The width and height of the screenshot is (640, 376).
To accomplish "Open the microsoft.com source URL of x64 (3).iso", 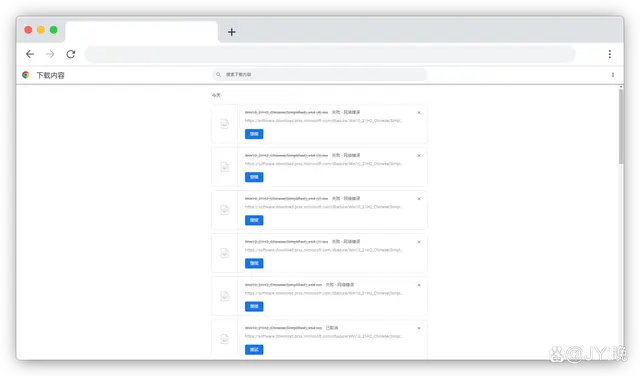I will coord(324,164).
